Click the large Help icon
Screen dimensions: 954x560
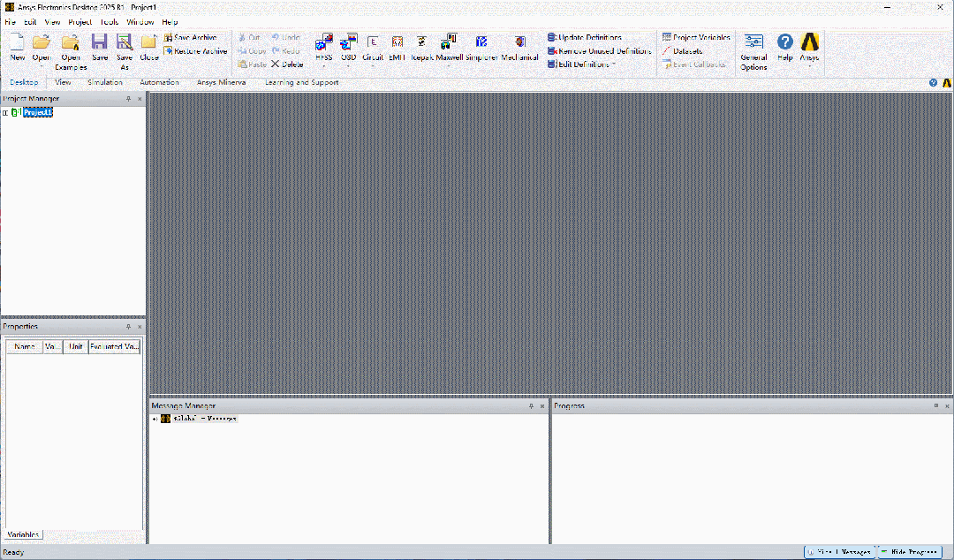point(785,42)
